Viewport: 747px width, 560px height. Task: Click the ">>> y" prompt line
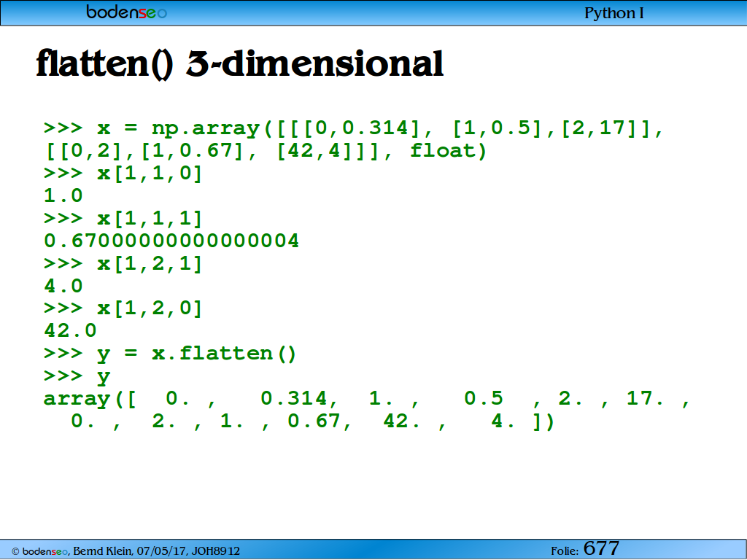tap(77, 377)
